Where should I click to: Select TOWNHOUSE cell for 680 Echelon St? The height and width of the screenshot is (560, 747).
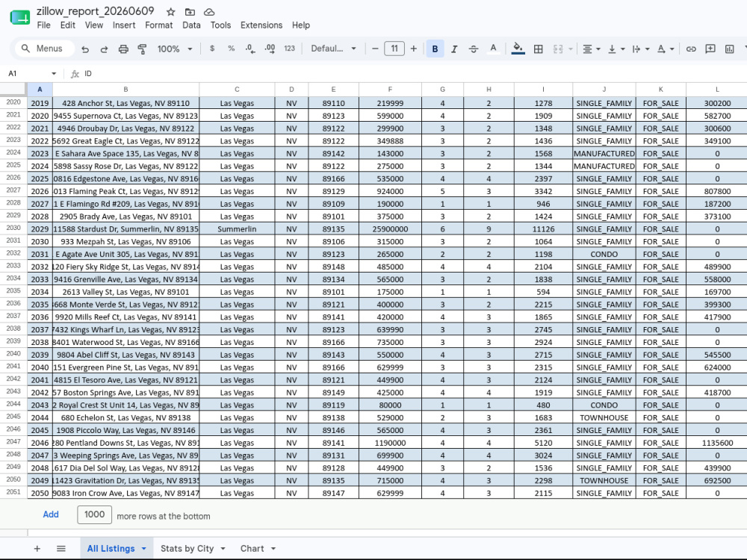pyautogui.click(x=604, y=417)
